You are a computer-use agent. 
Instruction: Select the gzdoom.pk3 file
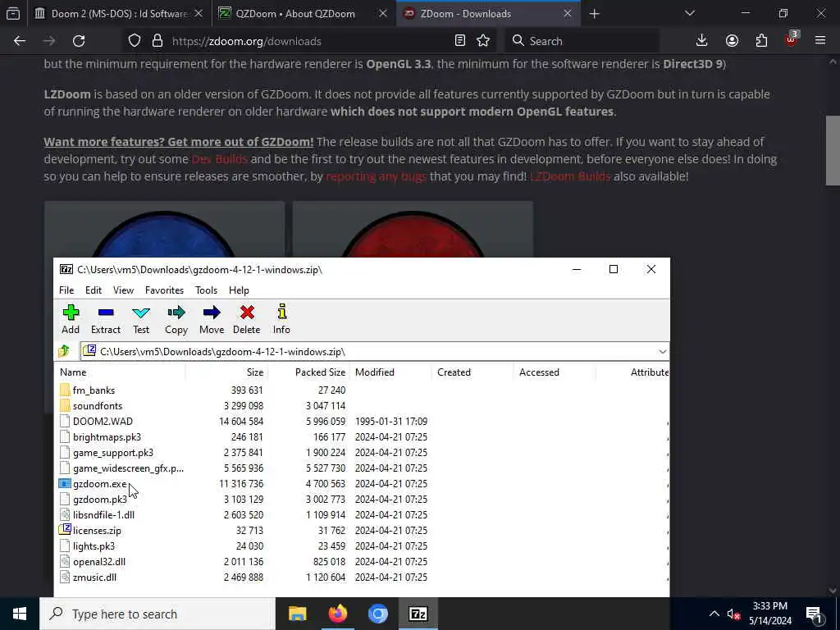click(x=99, y=500)
